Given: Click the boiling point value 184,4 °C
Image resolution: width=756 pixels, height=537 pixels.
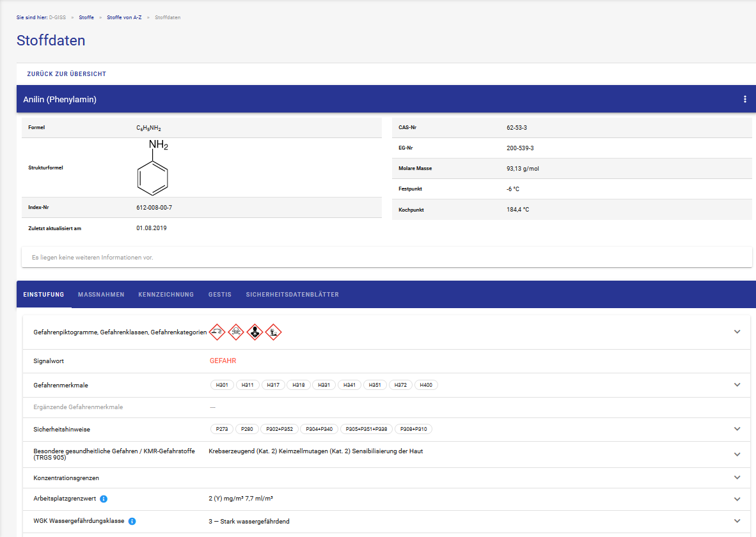Looking at the screenshot, I should click(x=518, y=210).
